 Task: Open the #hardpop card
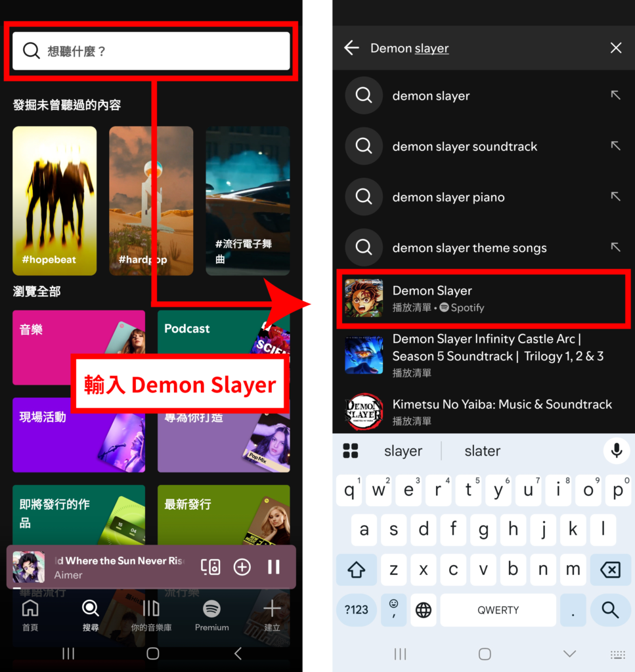[x=151, y=201]
